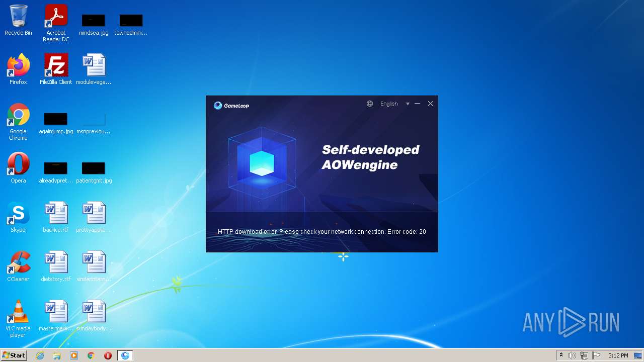Open Chrome from the taskbar
Screen dimensions: 644x362
(x=91, y=355)
